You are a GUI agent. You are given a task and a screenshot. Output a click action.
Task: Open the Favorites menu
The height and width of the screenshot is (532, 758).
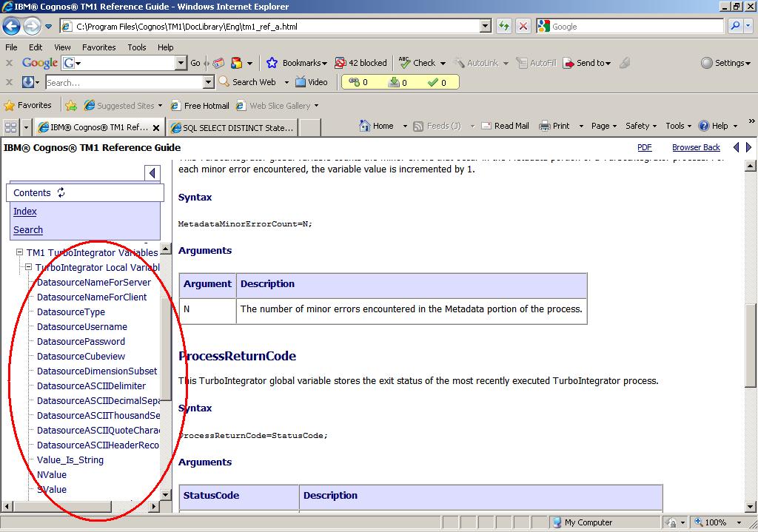click(98, 47)
